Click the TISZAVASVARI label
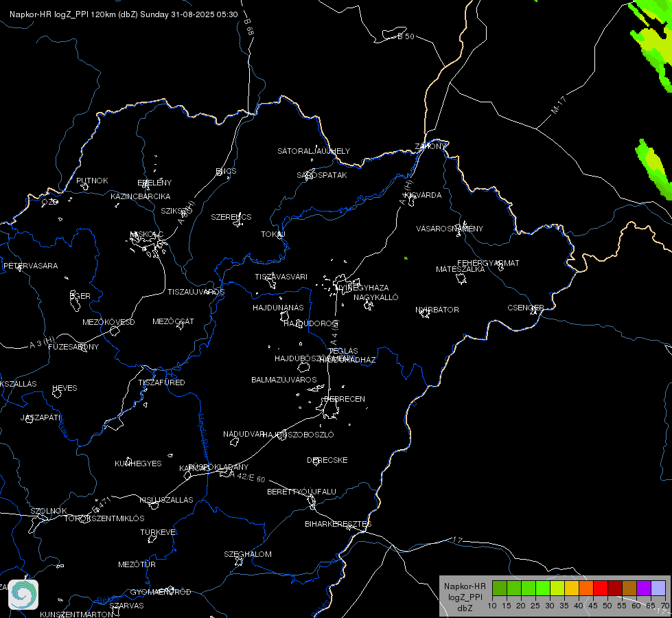 click(281, 277)
